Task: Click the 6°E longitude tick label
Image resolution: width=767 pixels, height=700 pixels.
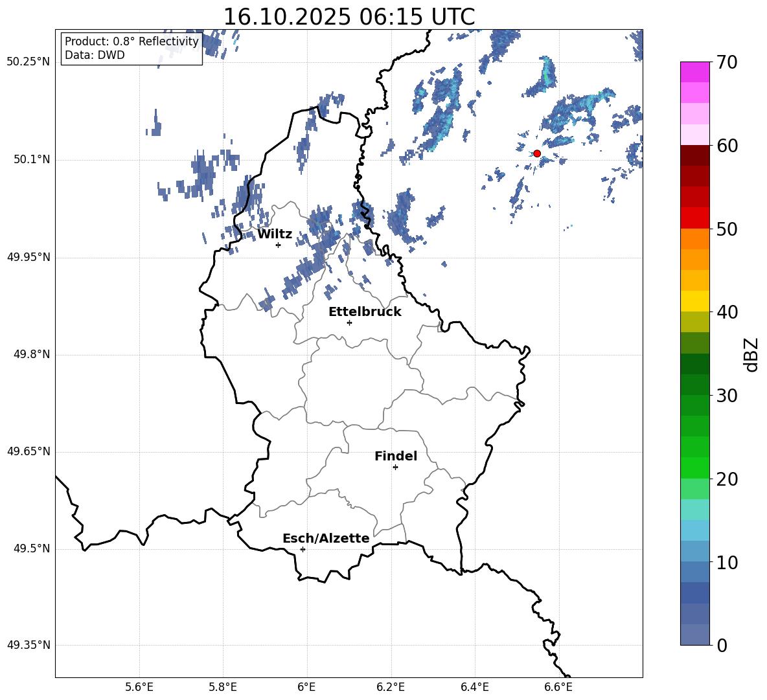Action: 306,687
